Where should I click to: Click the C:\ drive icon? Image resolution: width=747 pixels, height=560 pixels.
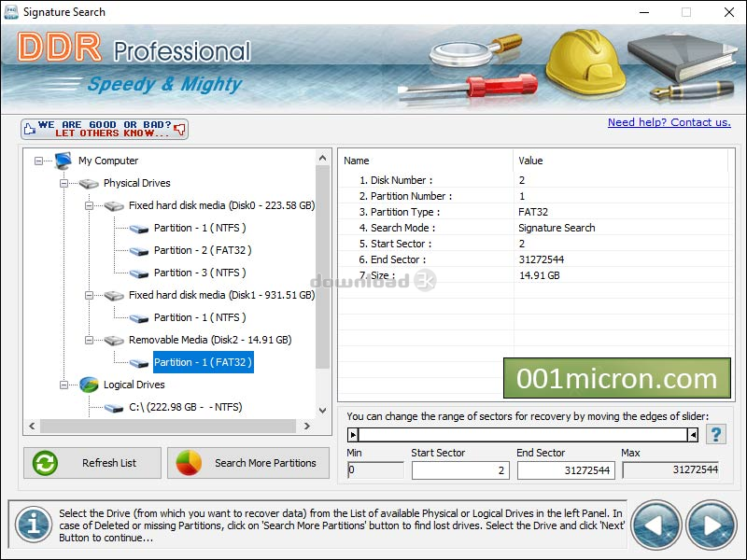coord(114,408)
